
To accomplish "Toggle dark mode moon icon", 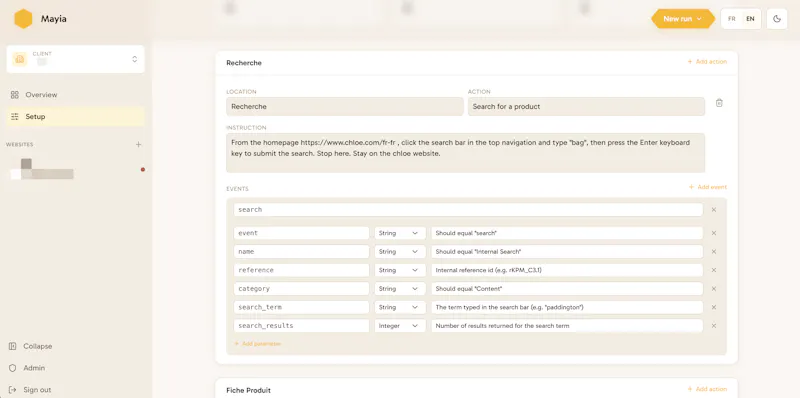I will (x=777, y=19).
